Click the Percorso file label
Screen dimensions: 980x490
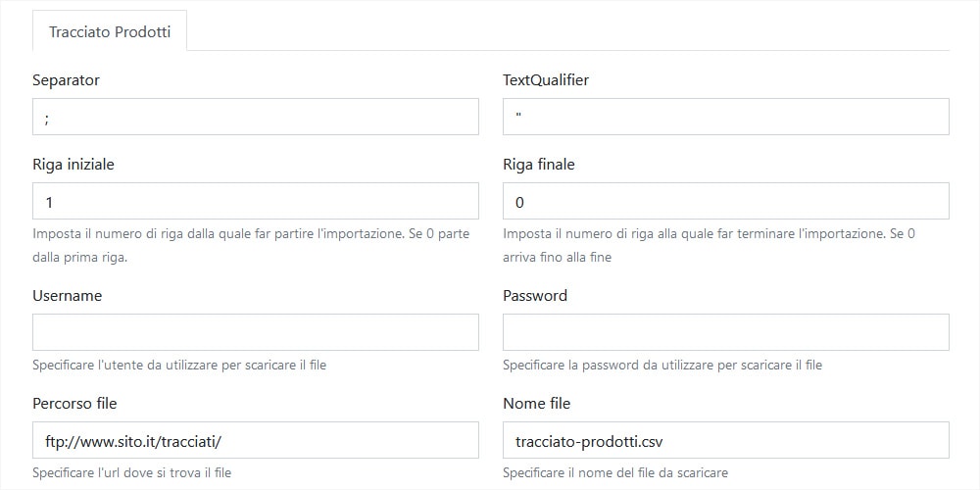pos(74,403)
